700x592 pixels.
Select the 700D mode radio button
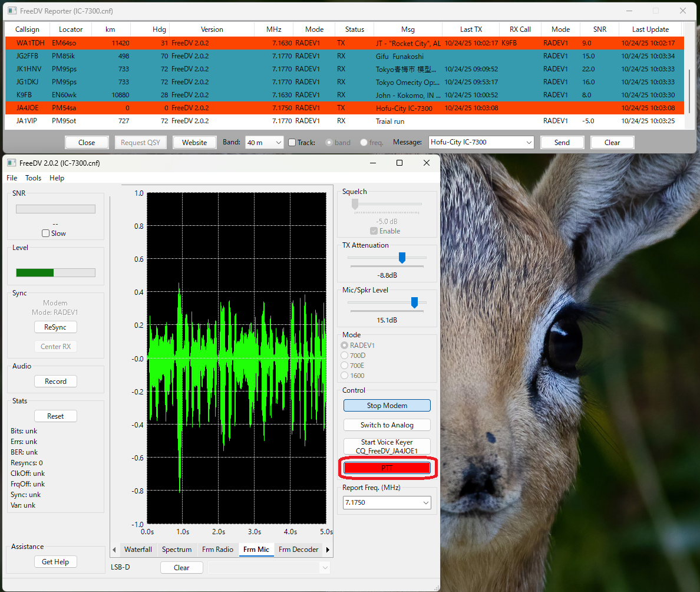(345, 356)
